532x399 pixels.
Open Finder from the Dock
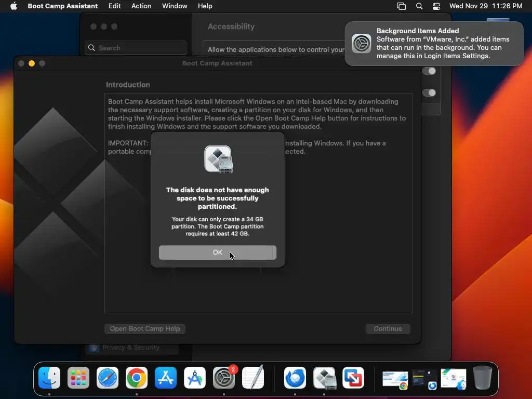[49, 377]
